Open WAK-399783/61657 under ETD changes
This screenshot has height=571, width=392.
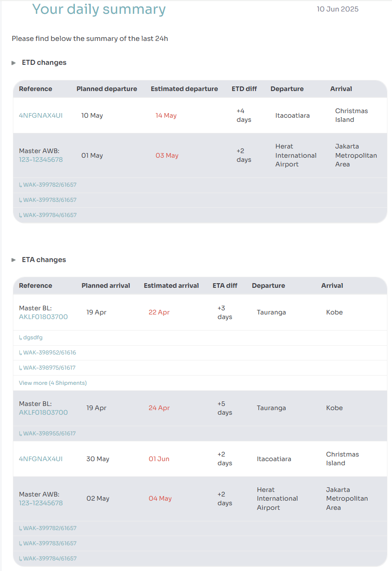[x=48, y=200]
